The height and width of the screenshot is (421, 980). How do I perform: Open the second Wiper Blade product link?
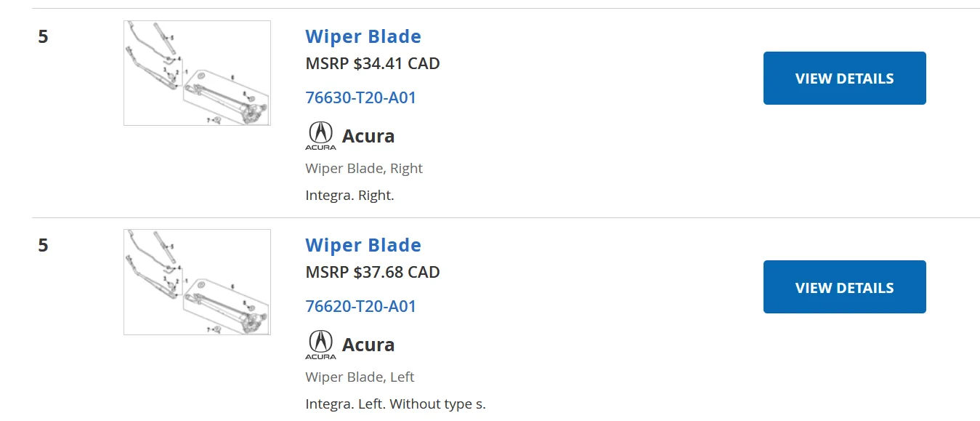[363, 245]
